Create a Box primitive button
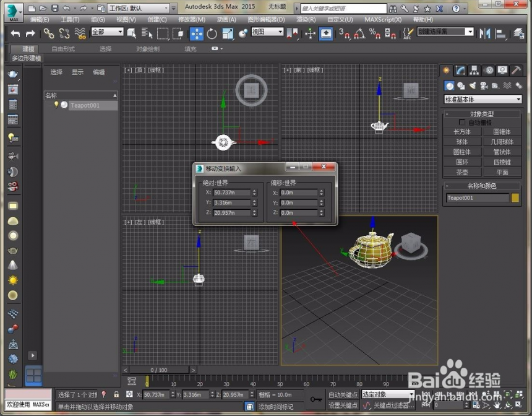The image size is (532, 416). [462, 132]
